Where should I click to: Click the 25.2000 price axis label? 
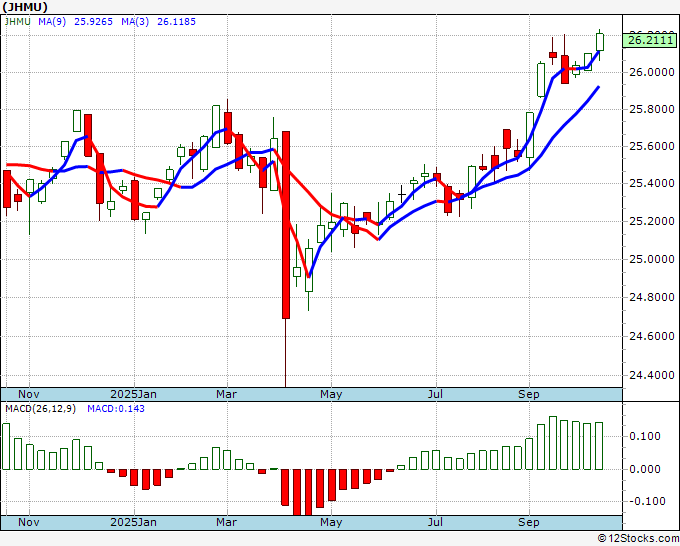pyautogui.click(x=652, y=222)
